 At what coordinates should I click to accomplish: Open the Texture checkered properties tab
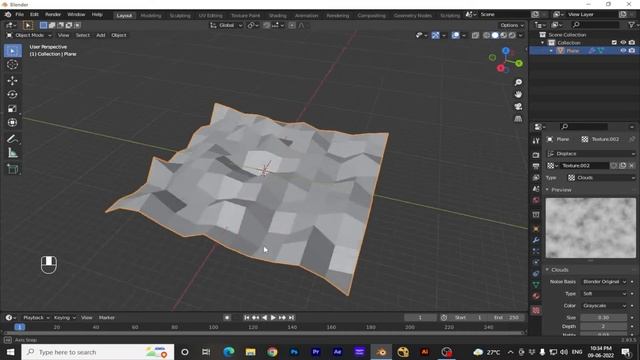[x=536, y=311]
